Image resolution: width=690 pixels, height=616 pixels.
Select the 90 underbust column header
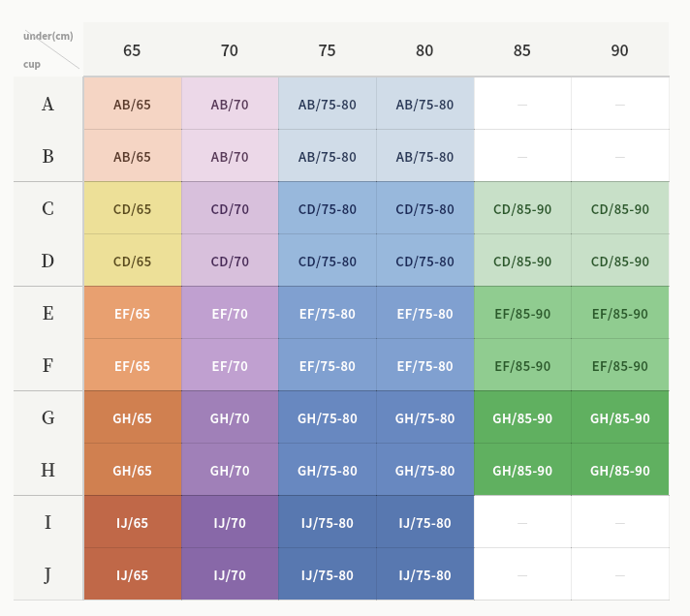tap(619, 51)
